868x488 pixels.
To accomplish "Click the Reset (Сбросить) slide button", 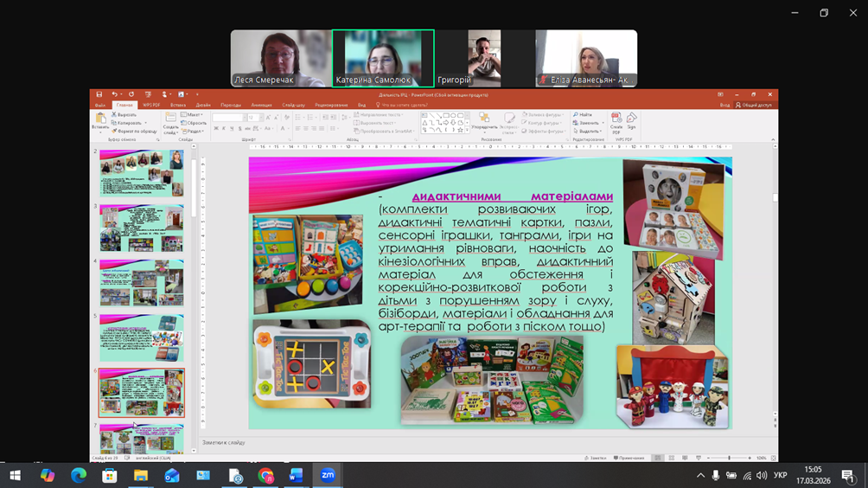I will (195, 123).
